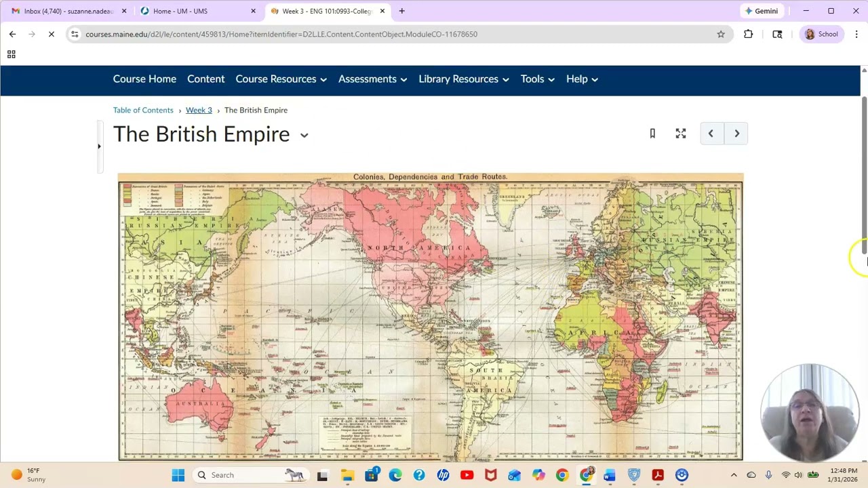Click the OneDrive cloud tray icon
868x488 pixels.
[751, 475]
